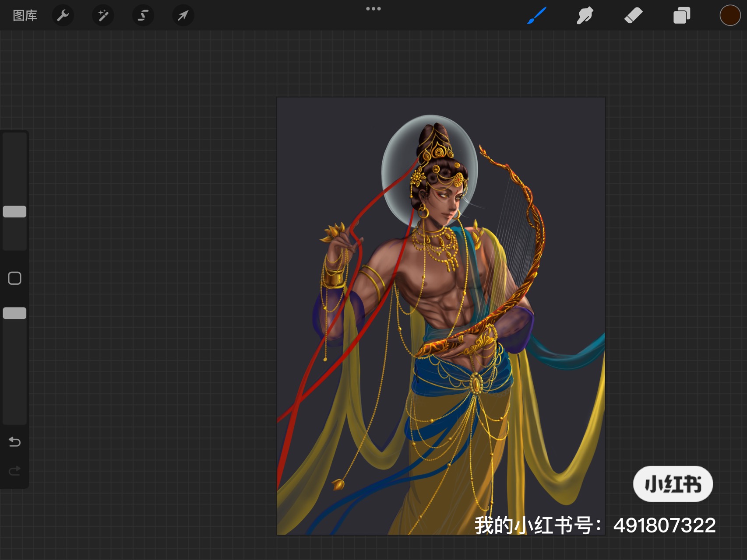Activate the Transform arrow tool
Viewport: 747px width, 560px height.
183,16
